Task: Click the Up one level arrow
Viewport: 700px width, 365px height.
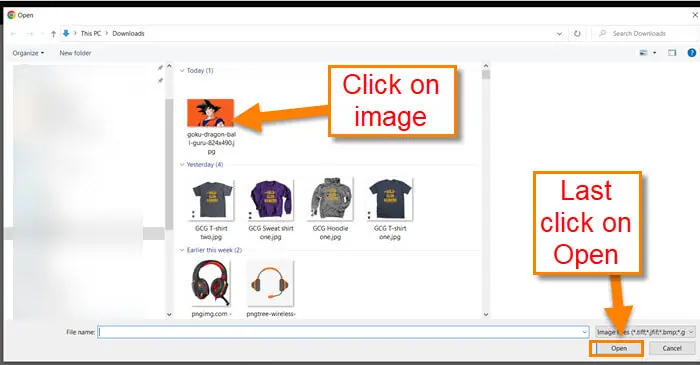Action: pos(54,33)
